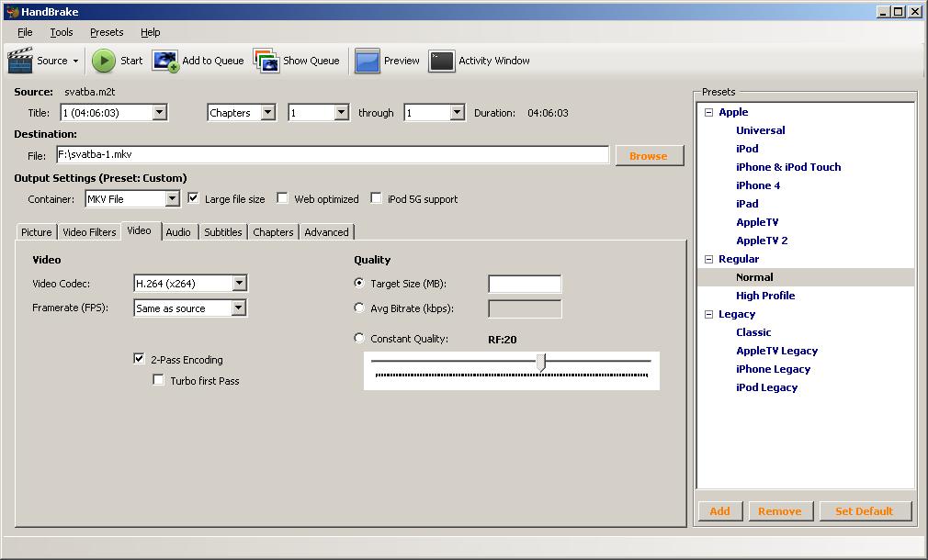The height and width of the screenshot is (560, 928).
Task: Click the Source clapperboard icon
Action: [x=20, y=61]
